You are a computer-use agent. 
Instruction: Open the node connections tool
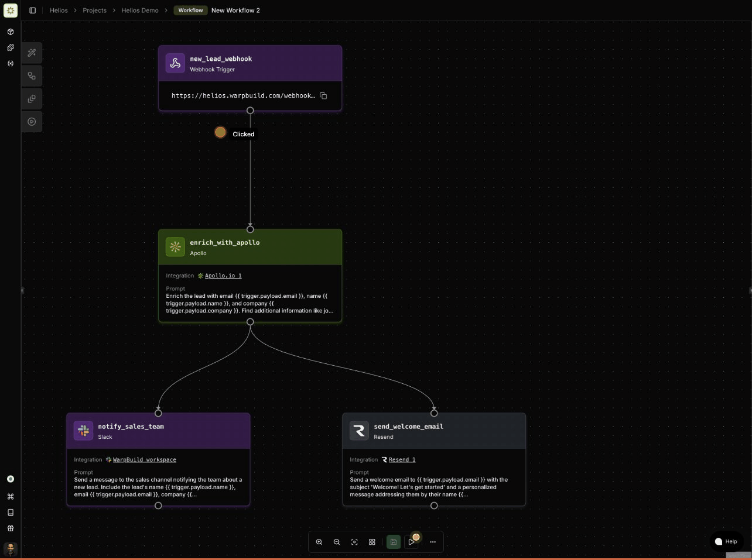pyautogui.click(x=32, y=75)
